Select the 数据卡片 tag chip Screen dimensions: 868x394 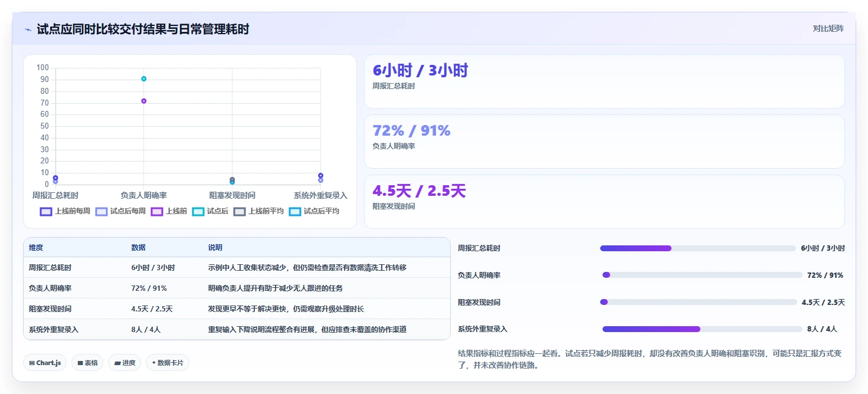point(168,363)
